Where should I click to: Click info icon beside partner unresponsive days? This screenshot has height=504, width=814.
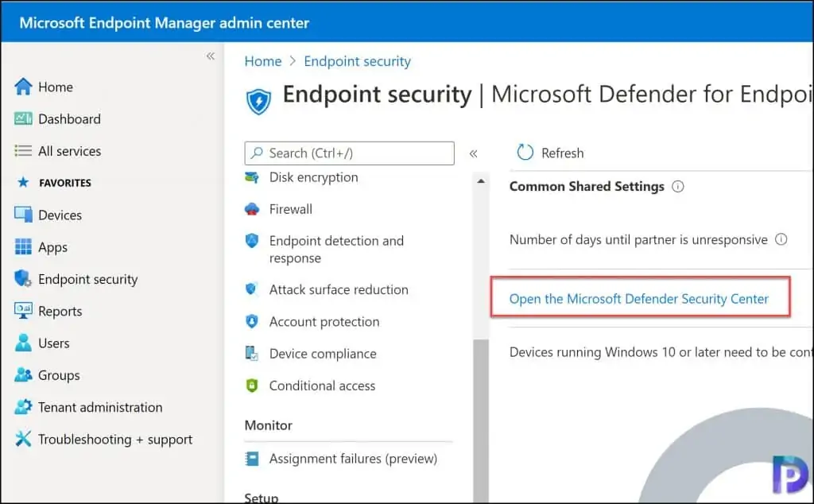781,239
